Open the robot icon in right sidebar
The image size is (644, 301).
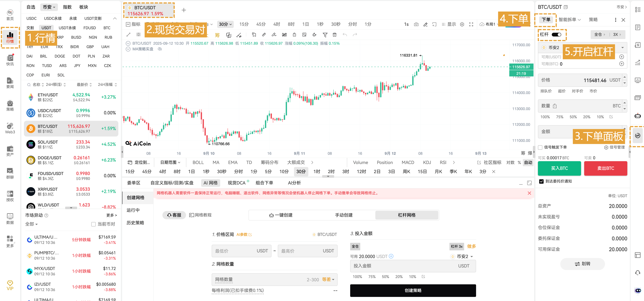(638, 116)
